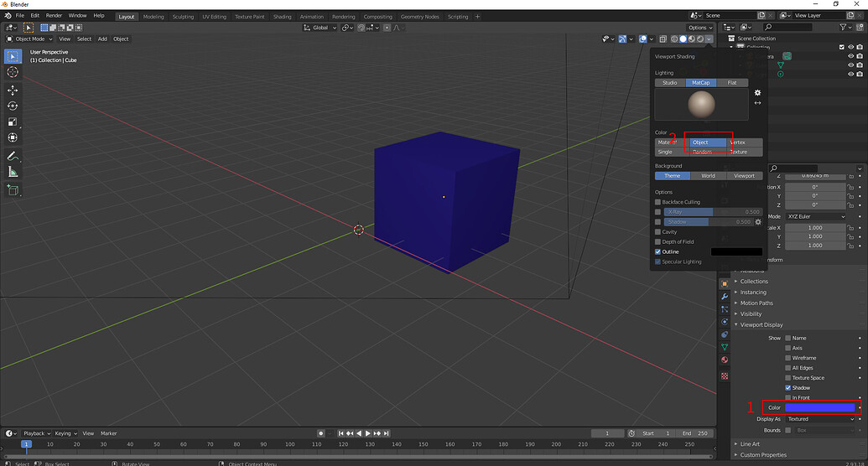Activate the Move tool

[x=13, y=91]
